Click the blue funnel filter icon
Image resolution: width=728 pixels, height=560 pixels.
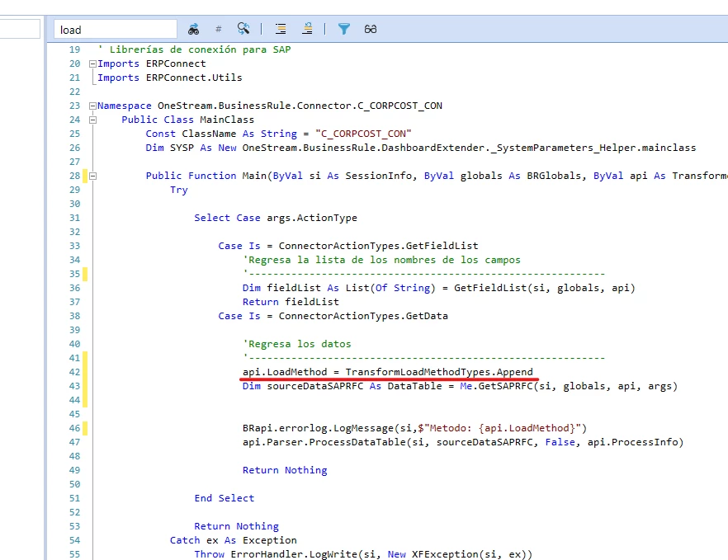(344, 29)
